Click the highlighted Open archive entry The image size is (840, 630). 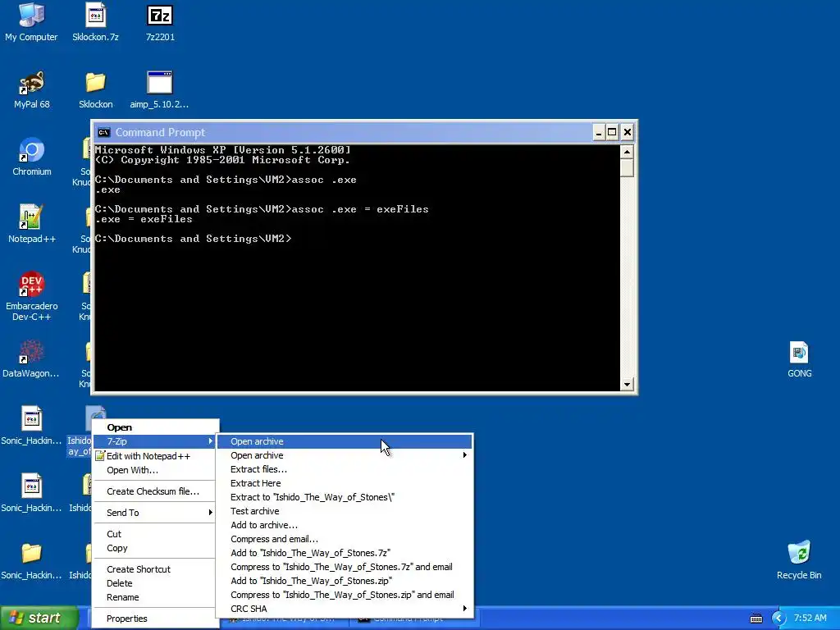pyautogui.click(x=345, y=441)
